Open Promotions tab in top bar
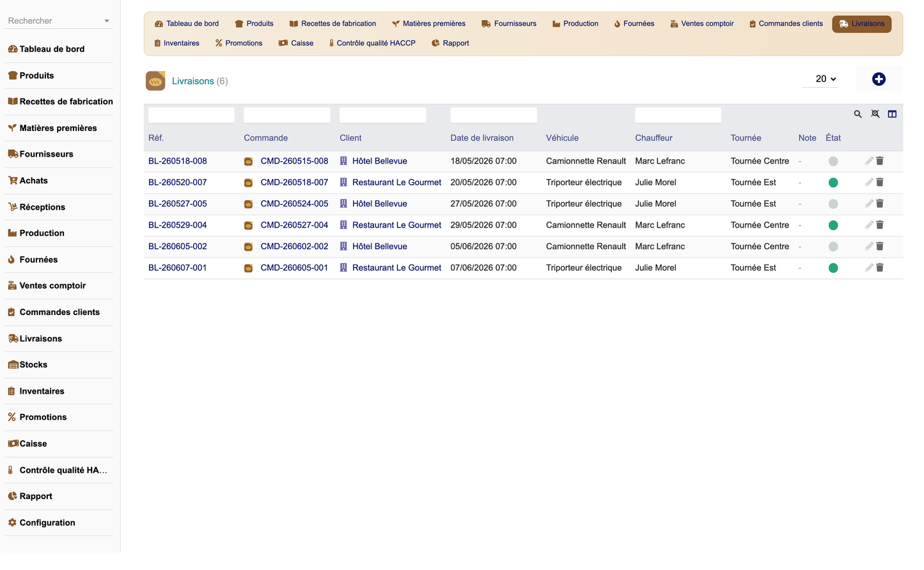Viewport: 924px width, 570px height. pyautogui.click(x=239, y=43)
